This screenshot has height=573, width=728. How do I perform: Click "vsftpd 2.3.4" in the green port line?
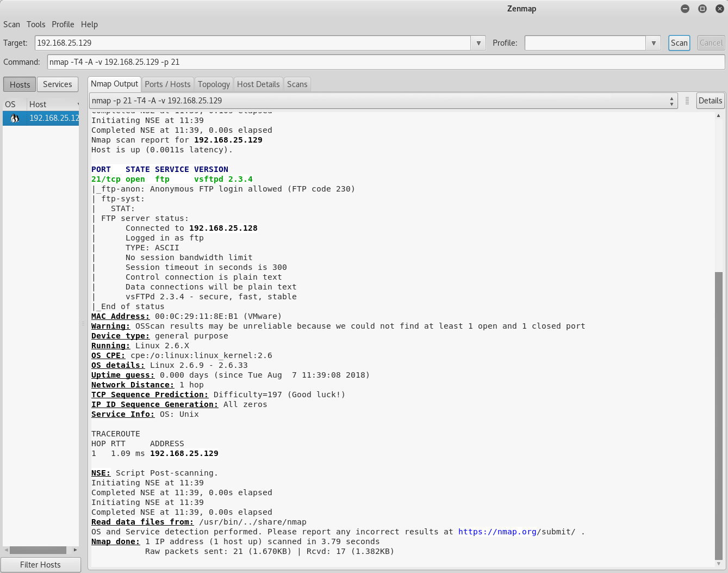223,179
